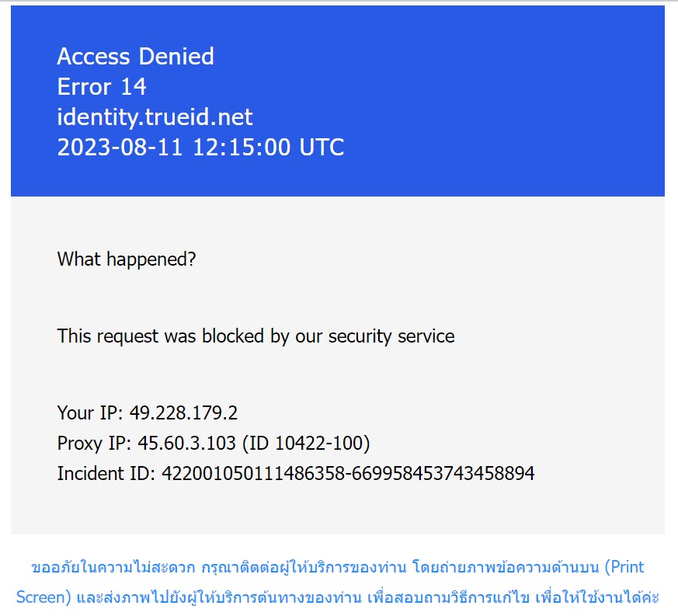
Task: Click the "Error 14" text
Action: pos(102,86)
